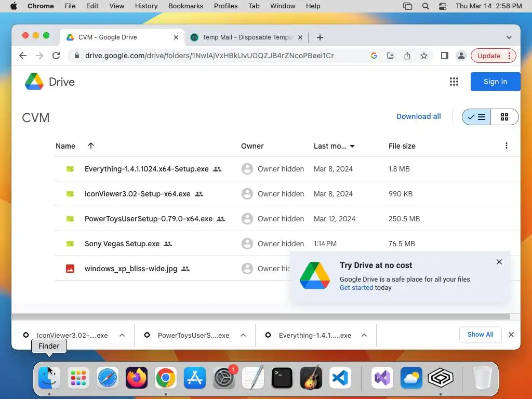
Task: Switch to the Temp Mail tab
Action: coord(247,37)
